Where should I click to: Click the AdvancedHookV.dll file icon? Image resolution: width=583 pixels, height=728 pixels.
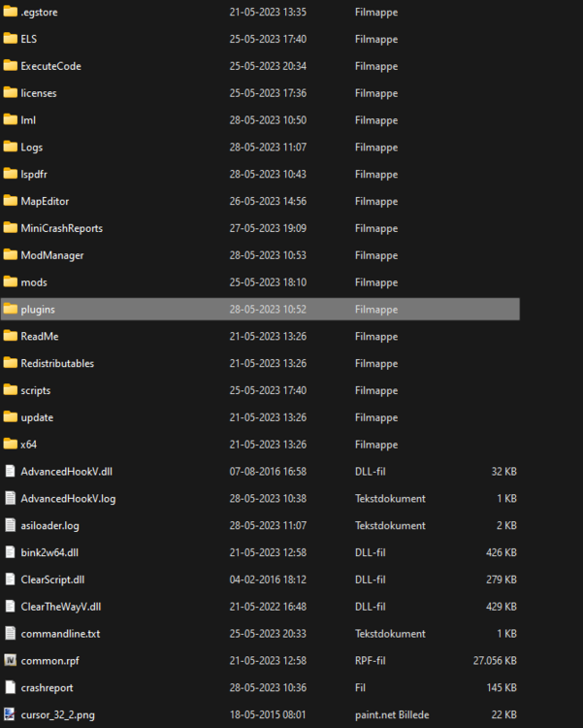[11, 471]
